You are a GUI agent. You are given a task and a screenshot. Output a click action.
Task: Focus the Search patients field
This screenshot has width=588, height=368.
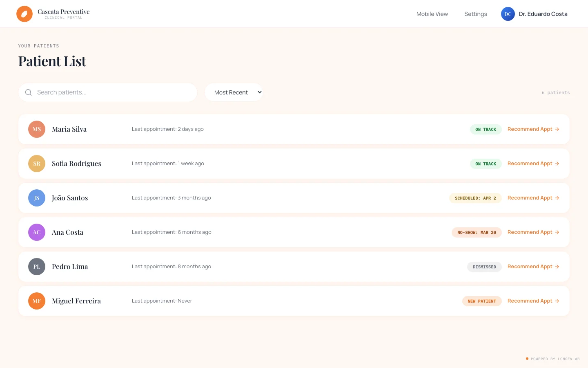[x=108, y=92]
